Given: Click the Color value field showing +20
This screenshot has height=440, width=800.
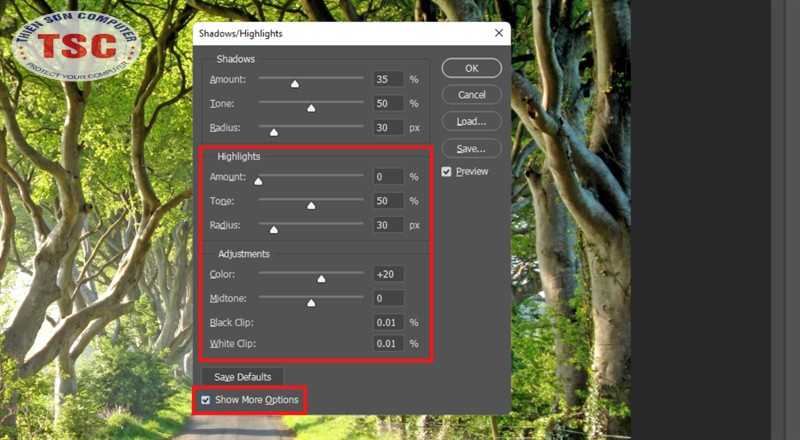Looking at the screenshot, I should 387,274.
